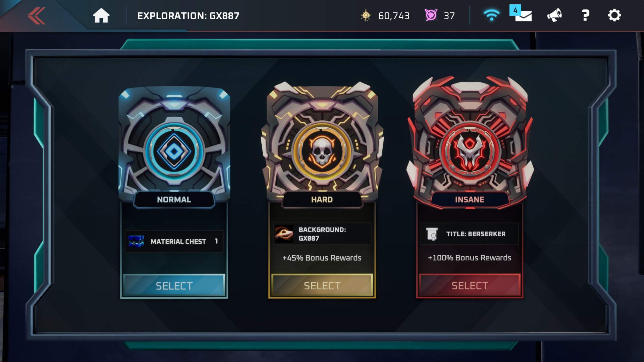
Task: Open the settings gear icon
Action: pos(614,15)
